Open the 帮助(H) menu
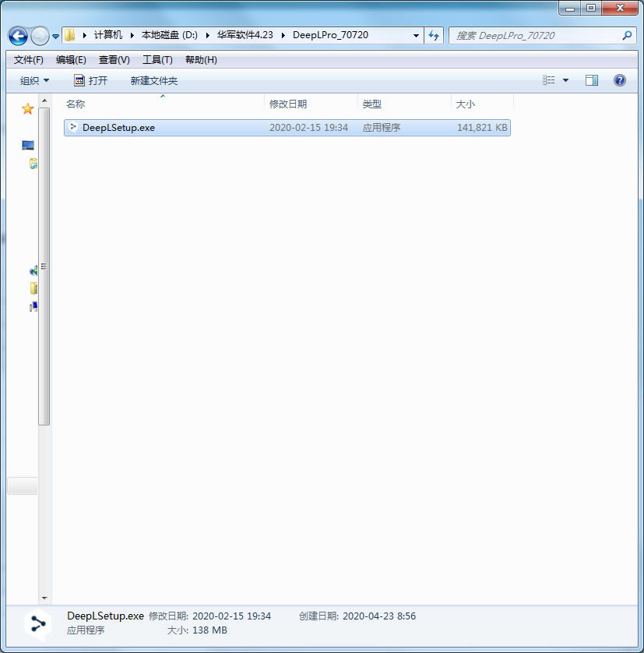 (x=201, y=60)
